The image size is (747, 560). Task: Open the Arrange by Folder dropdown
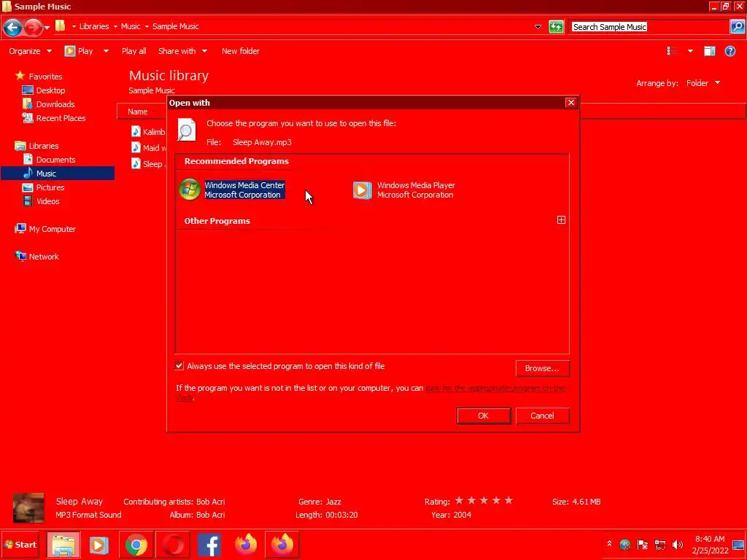[x=703, y=83]
